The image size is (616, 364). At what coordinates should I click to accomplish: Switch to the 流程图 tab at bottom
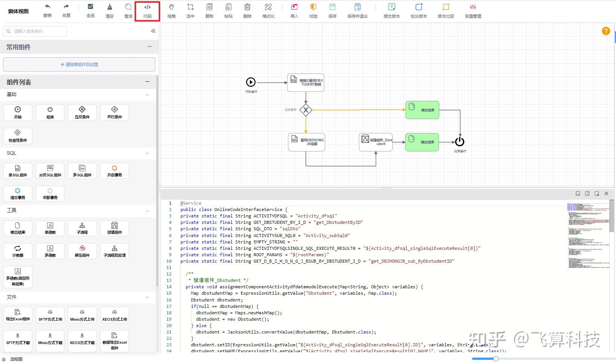click(x=16, y=359)
